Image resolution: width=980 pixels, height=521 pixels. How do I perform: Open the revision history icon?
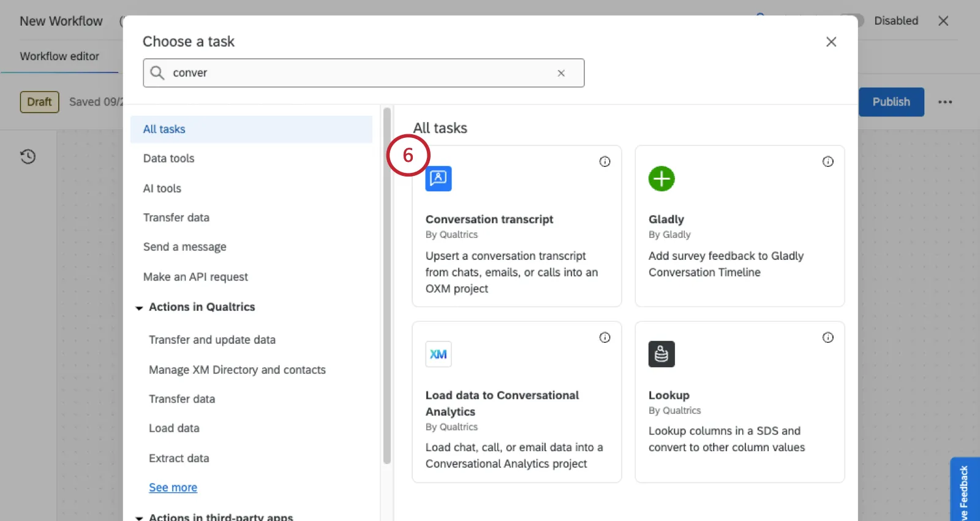tap(28, 157)
